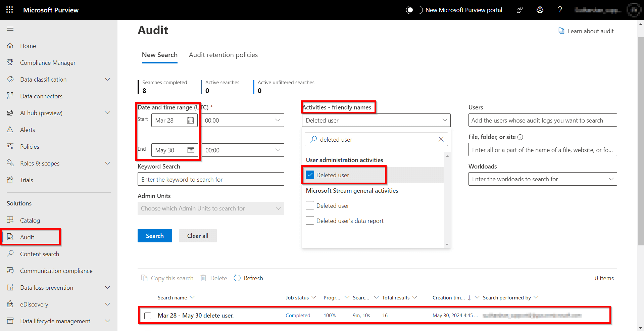Screen dimensions: 644x331
Task: Open the Settings gear icon
Action: [x=540, y=10]
